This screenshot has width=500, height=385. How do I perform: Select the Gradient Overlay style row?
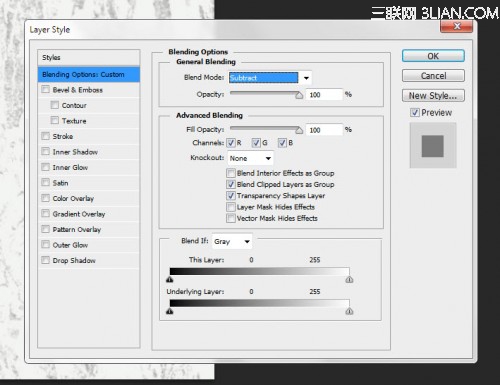point(89,214)
